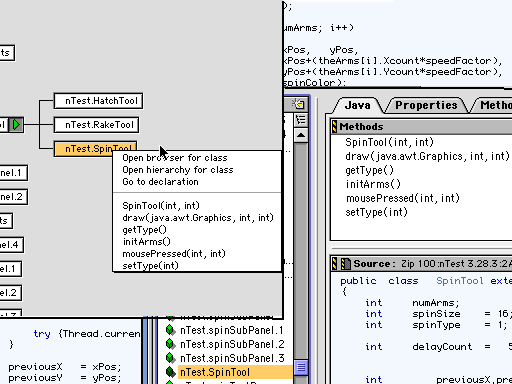
Task: Switch to the Properties tab
Action: tap(426, 105)
